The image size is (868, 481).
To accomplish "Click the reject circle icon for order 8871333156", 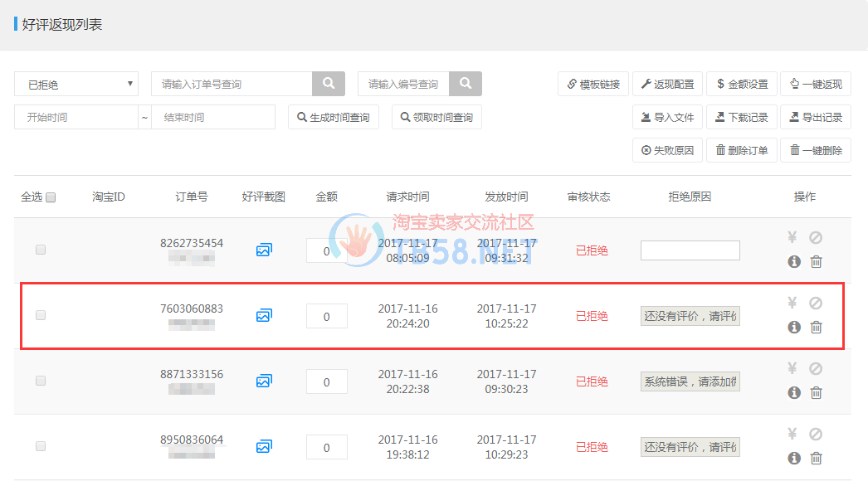I will click(x=816, y=369).
